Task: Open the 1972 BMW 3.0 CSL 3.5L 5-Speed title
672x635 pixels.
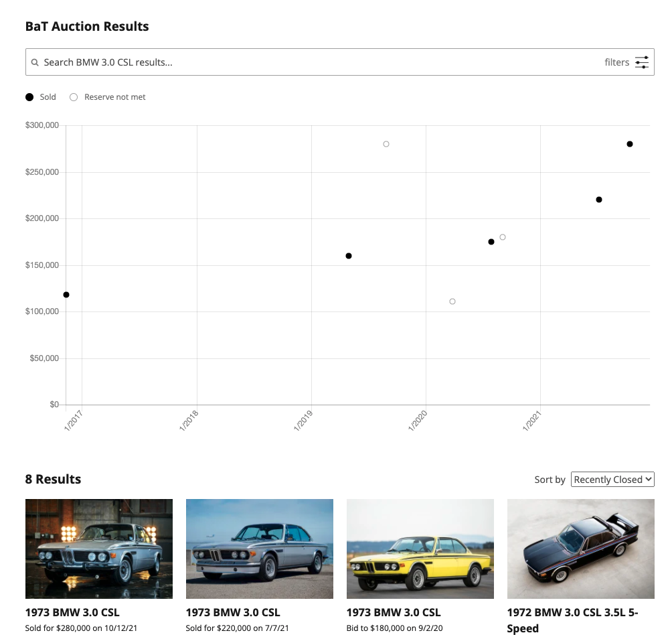Action: [x=572, y=620]
